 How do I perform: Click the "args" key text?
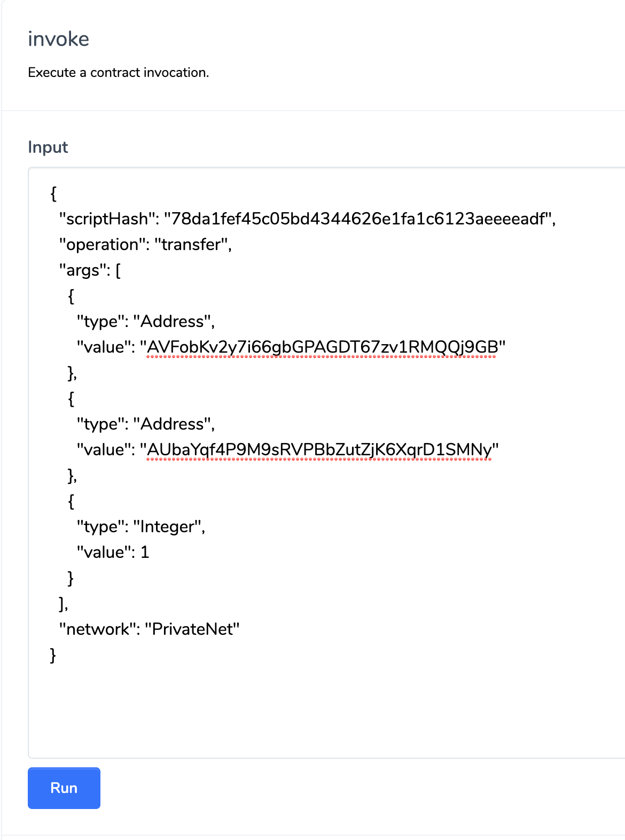pyautogui.click(x=83, y=270)
